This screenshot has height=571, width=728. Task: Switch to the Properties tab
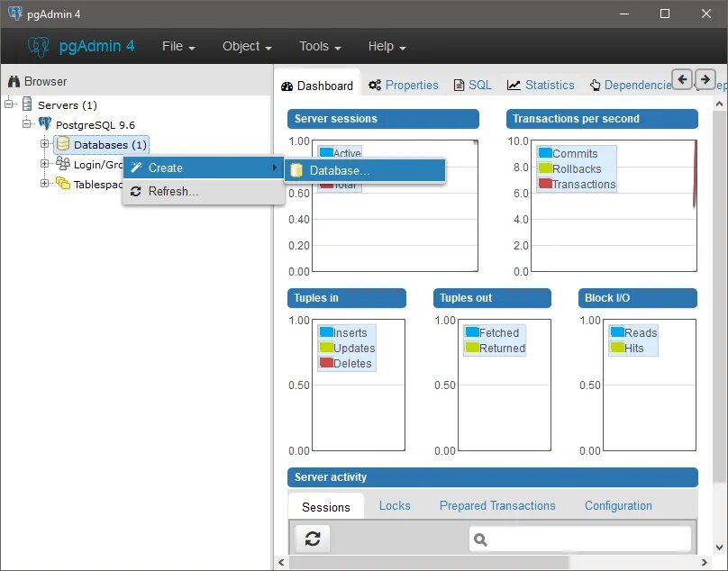(404, 85)
